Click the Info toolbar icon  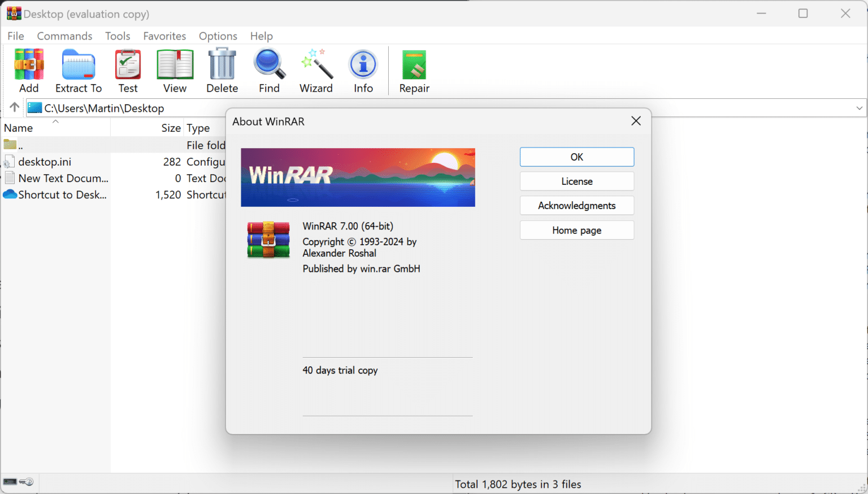tap(362, 68)
